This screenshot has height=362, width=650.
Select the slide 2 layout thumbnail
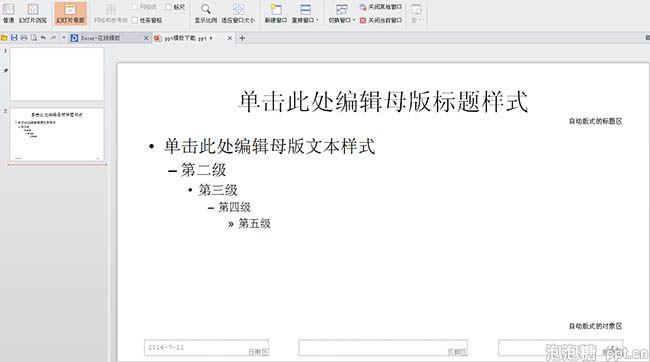[57, 135]
